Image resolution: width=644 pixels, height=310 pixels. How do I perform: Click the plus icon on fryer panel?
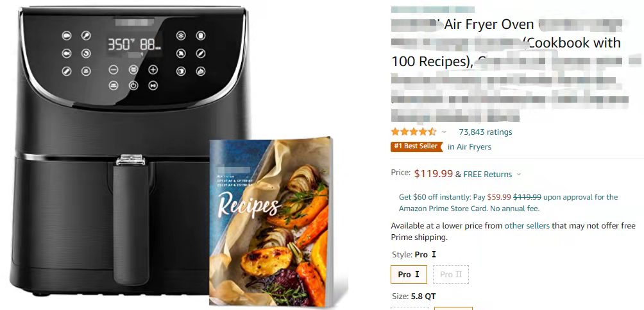(153, 69)
